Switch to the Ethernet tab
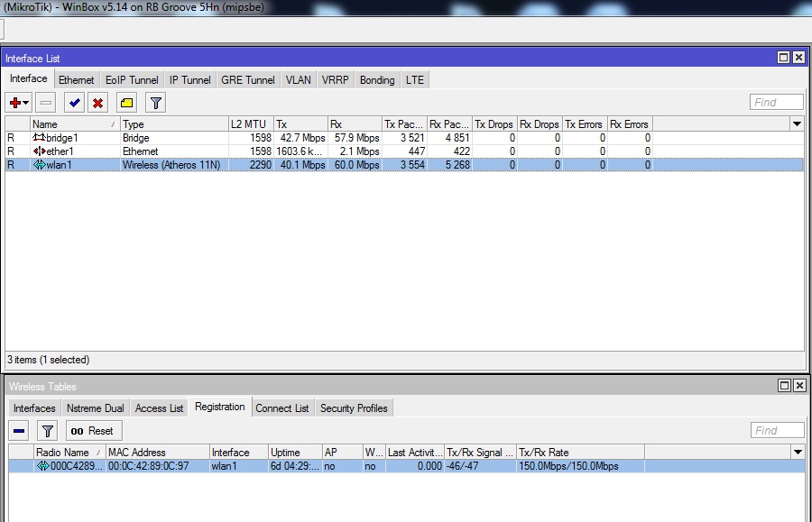The width and height of the screenshot is (812, 522). tap(76, 80)
